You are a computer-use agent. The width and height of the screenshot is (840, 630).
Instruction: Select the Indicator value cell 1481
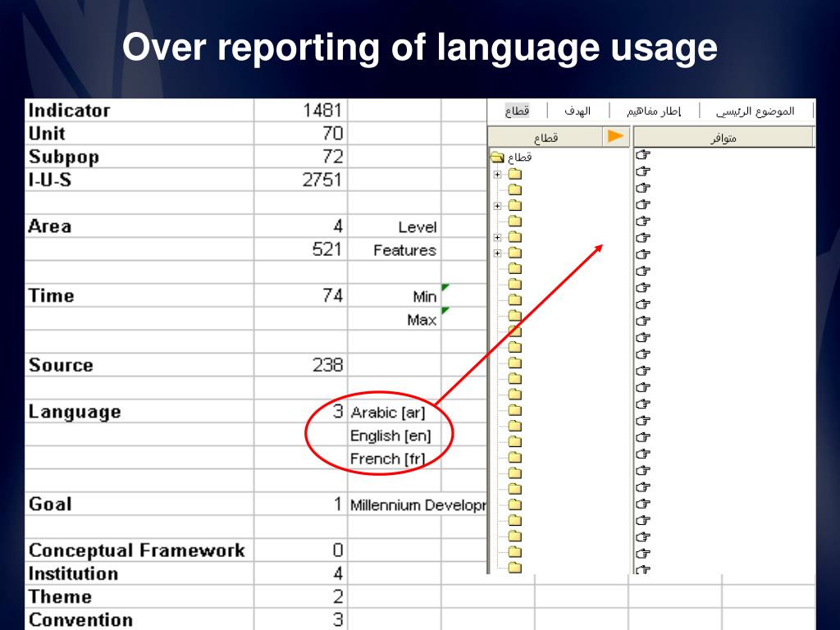pyautogui.click(x=301, y=110)
